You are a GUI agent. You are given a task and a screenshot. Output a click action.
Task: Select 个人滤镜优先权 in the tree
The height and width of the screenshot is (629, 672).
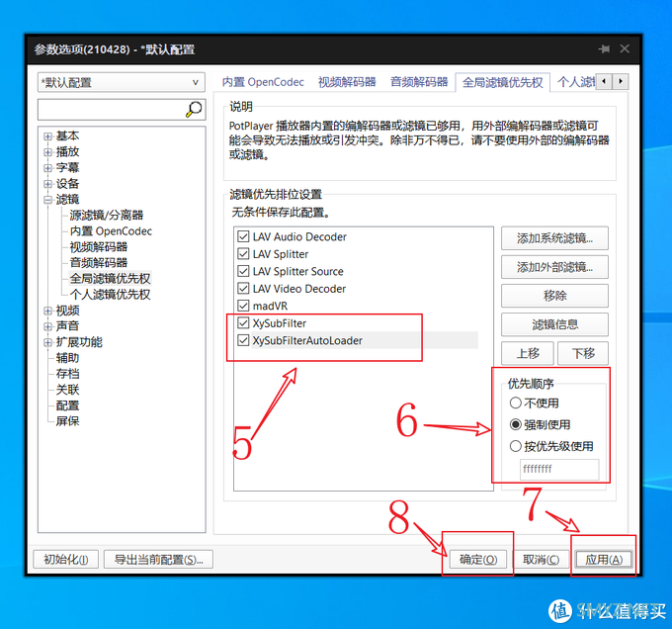click(x=110, y=295)
